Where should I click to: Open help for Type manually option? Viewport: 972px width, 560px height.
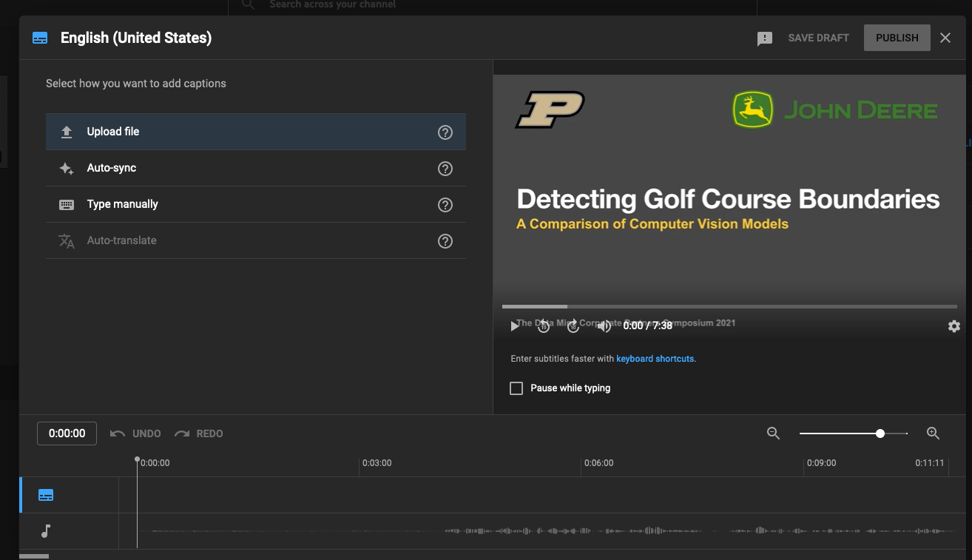445,205
